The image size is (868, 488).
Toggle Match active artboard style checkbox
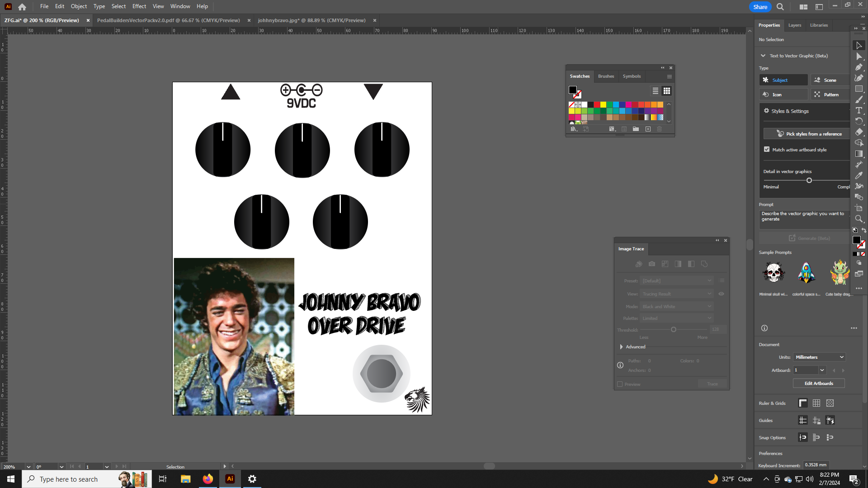click(767, 150)
